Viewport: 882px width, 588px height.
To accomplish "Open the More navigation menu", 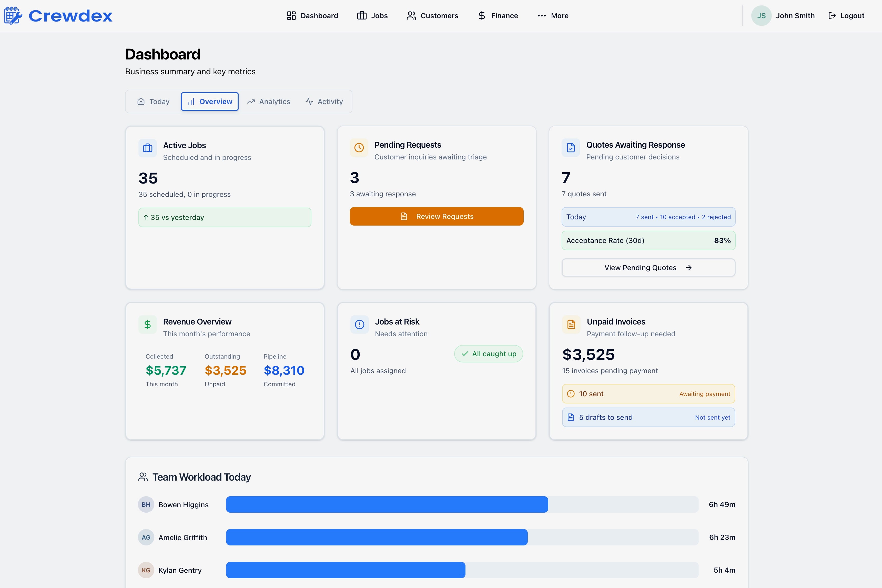I will (553, 16).
